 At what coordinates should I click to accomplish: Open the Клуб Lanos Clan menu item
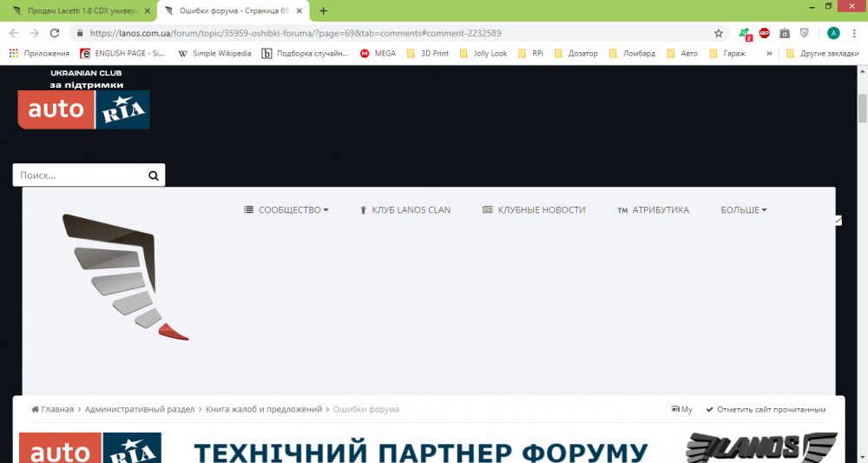pos(404,210)
